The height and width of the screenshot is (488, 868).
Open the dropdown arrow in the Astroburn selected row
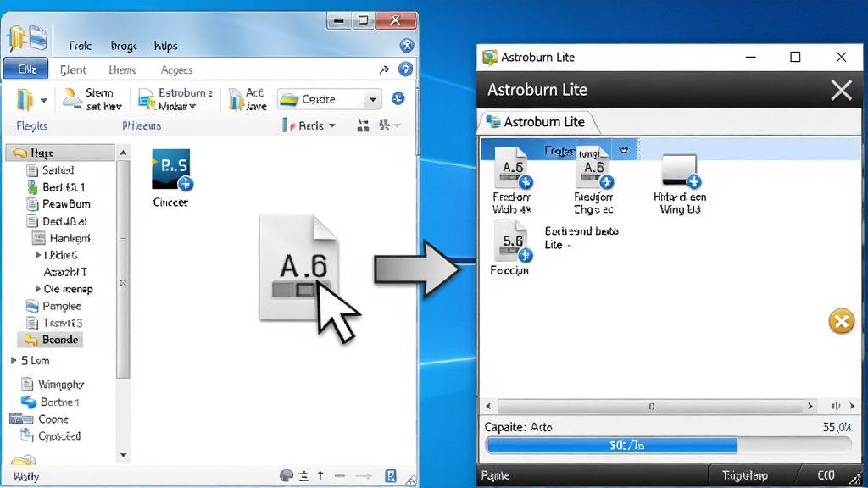pos(624,150)
